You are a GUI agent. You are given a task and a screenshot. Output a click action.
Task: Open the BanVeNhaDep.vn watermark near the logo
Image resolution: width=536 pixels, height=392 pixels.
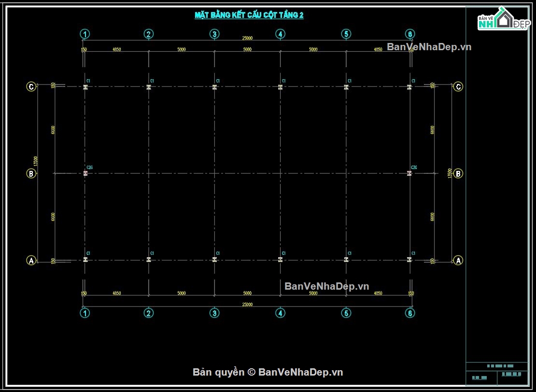click(429, 47)
